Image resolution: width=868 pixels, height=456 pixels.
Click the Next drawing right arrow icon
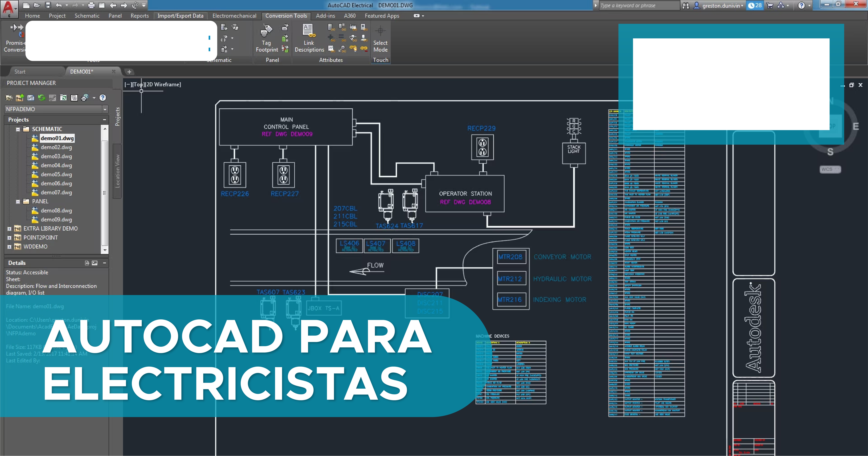(124, 5)
